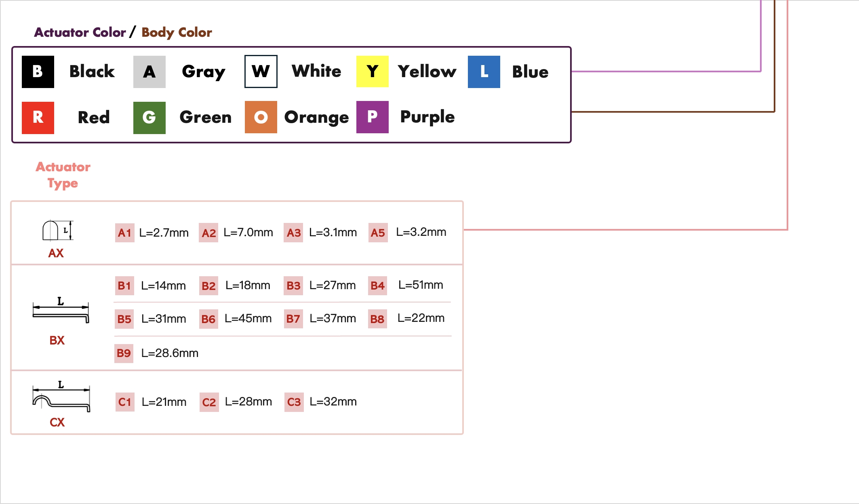Click the B6 actuator code badge
Viewport: 859px width, 504px height.
click(x=208, y=319)
